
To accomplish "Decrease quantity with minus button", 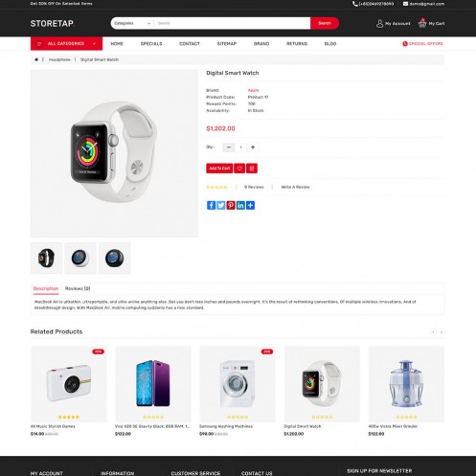I will 229,147.
